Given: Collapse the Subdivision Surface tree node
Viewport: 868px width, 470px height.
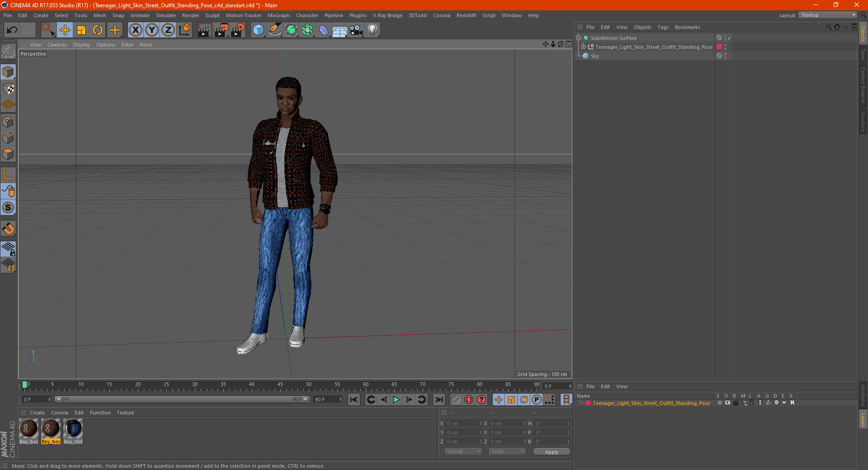Looking at the screenshot, I should click(x=578, y=38).
